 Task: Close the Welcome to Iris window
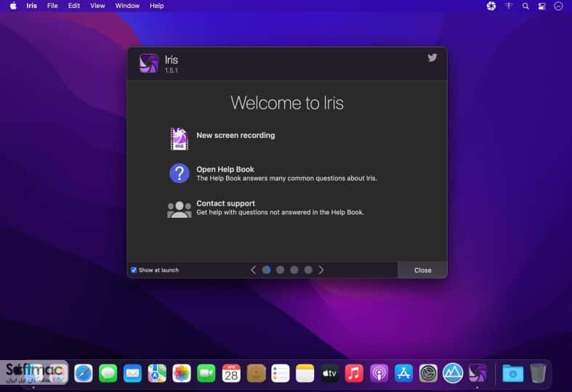422,270
